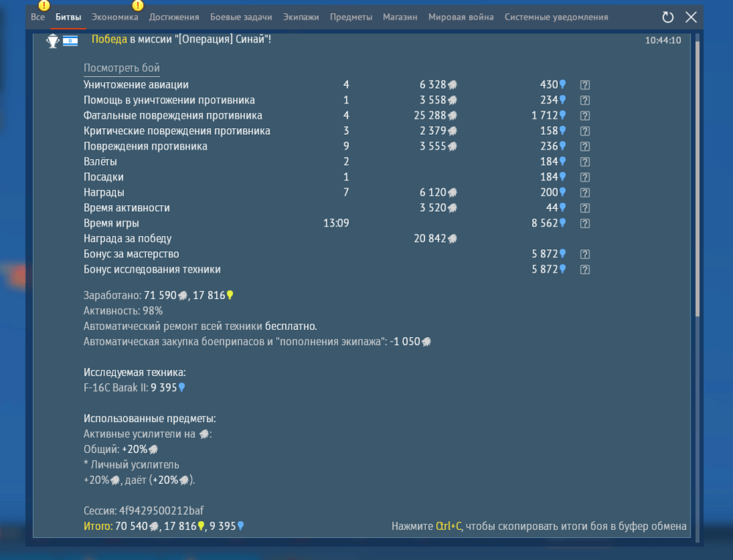This screenshot has height=560, width=733.
Task: Click the Исследуемая техника heading
Action: coord(135,372)
